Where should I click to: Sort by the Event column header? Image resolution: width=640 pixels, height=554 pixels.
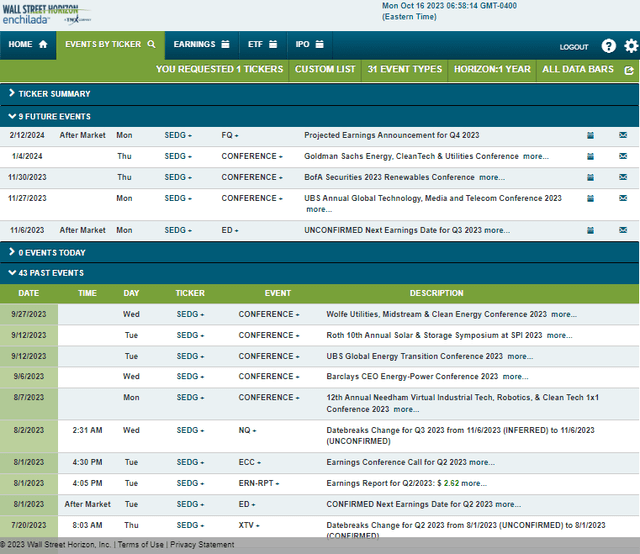click(278, 293)
